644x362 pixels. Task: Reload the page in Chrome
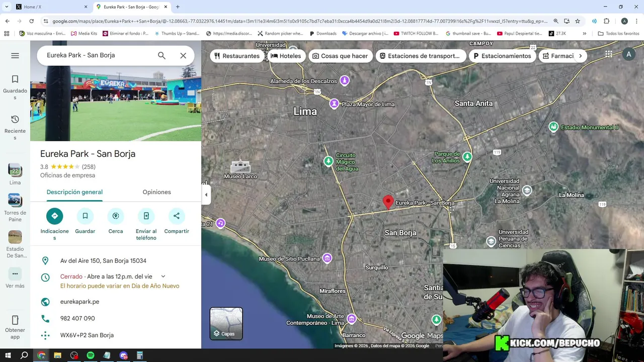[31, 21]
